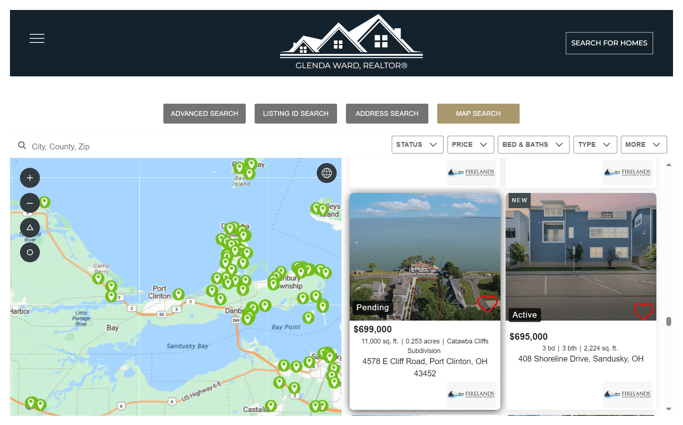Viewport: 683px width, 425px height.
Task: Expand the Status filter dropdown
Action: [417, 145]
